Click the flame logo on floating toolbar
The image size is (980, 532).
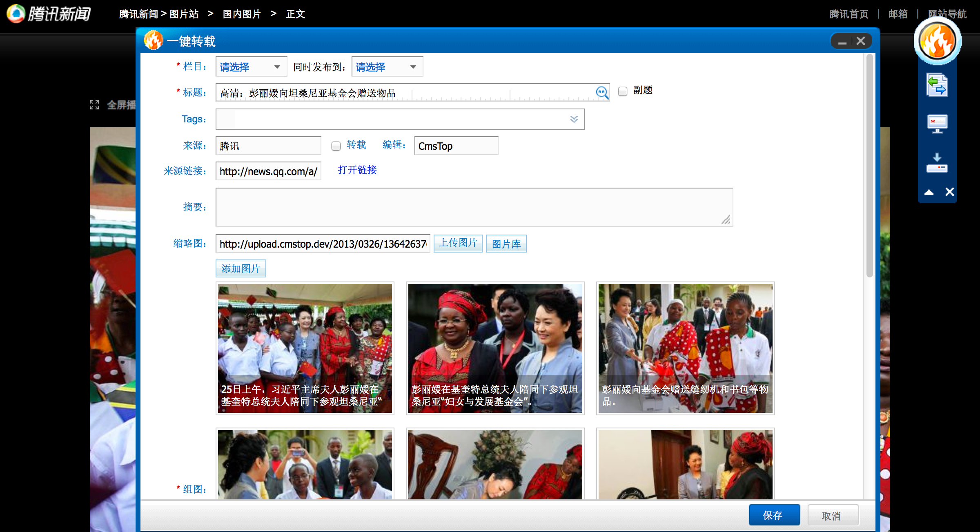tap(937, 41)
